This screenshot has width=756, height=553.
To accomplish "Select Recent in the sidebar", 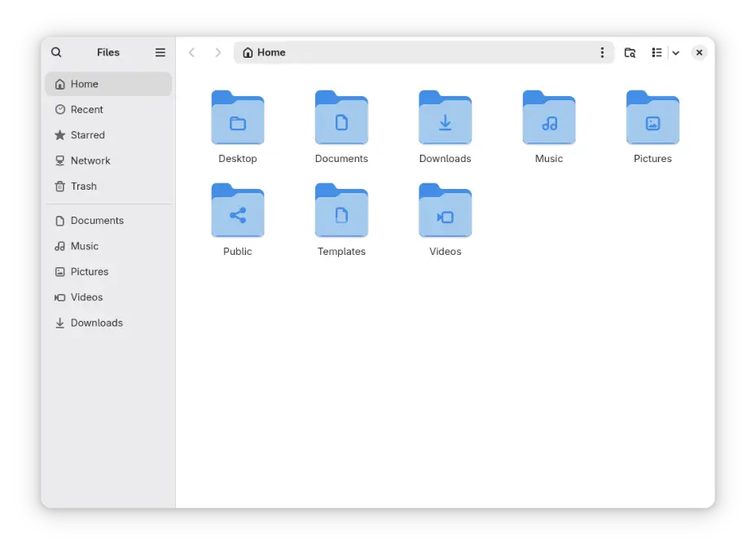I will (86, 109).
